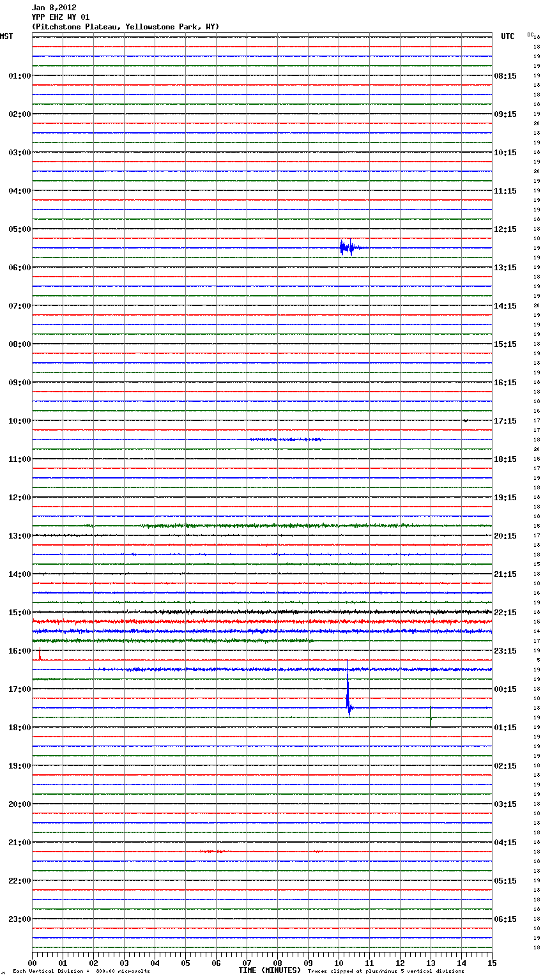Click the 16:00 MST time label
This screenshot has height=980, width=543.
19,651
